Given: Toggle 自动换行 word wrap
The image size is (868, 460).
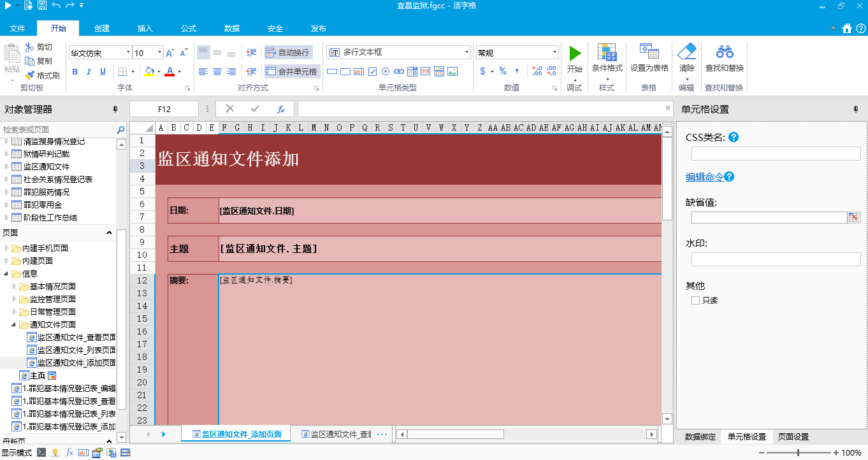Looking at the screenshot, I should pyautogui.click(x=287, y=52).
